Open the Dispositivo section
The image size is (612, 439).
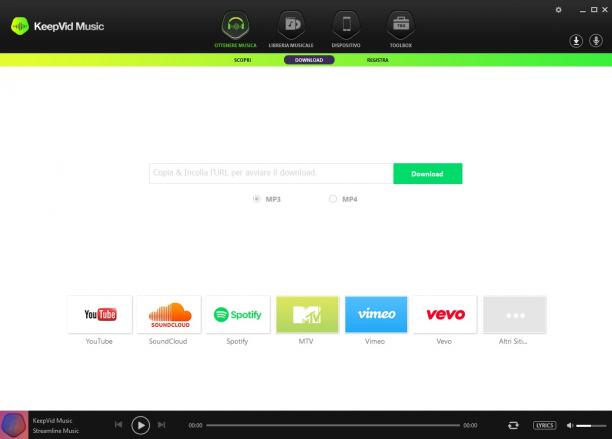[x=346, y=30]
